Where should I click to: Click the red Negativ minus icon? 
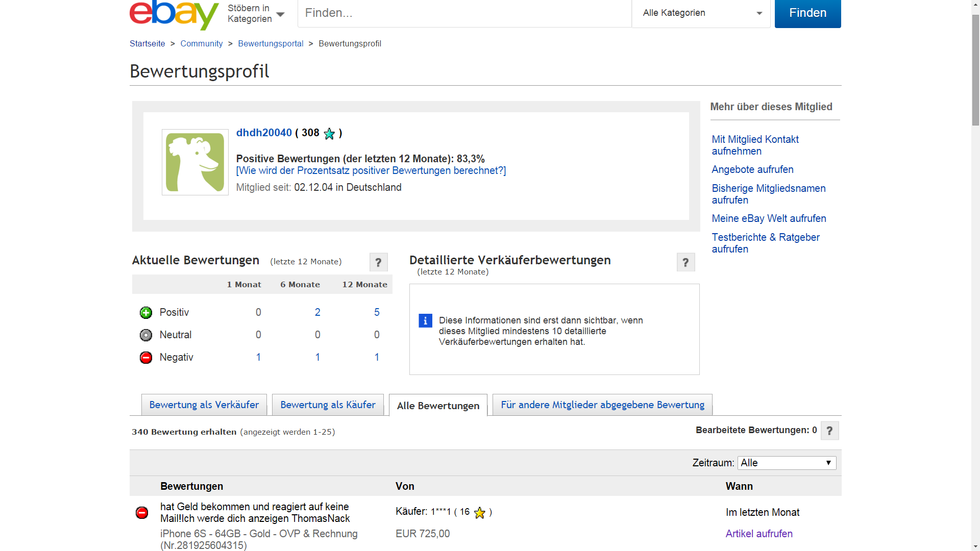click(x=146, y=357)
